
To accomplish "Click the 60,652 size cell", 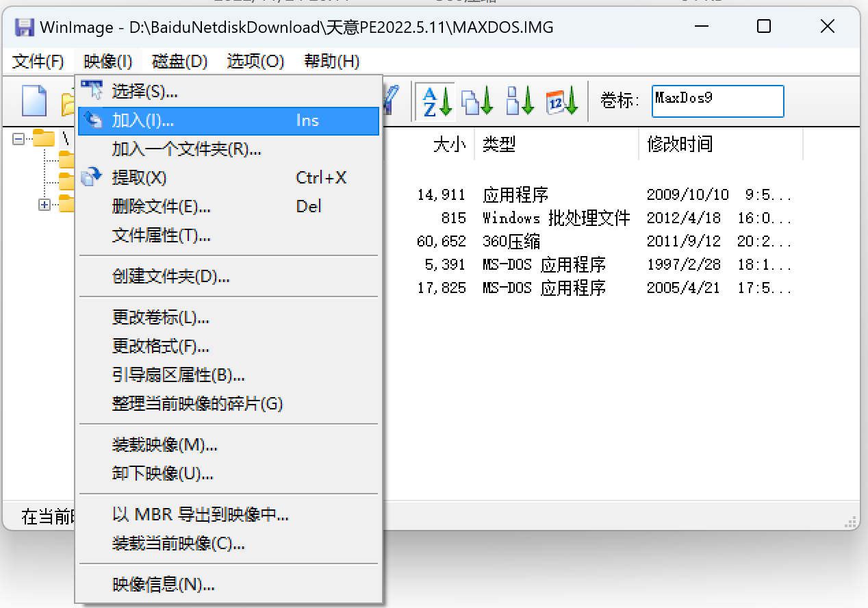I will 442,242.
